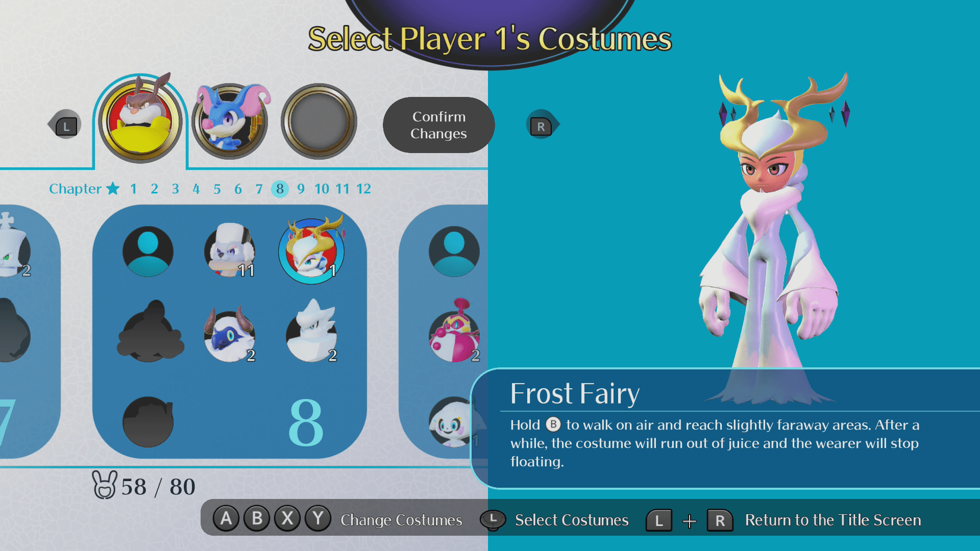Choose the white poodle costume with count 11

(x=230, y=251)
